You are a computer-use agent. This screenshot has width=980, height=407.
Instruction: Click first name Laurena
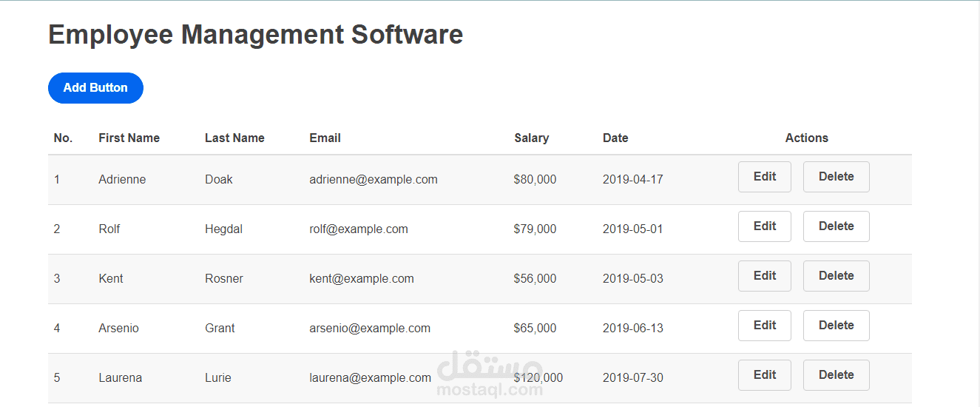click(121, 377)
